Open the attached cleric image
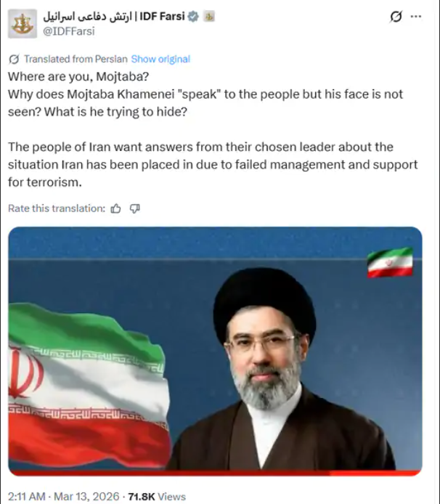440x504 pixels. coord(215,351)
